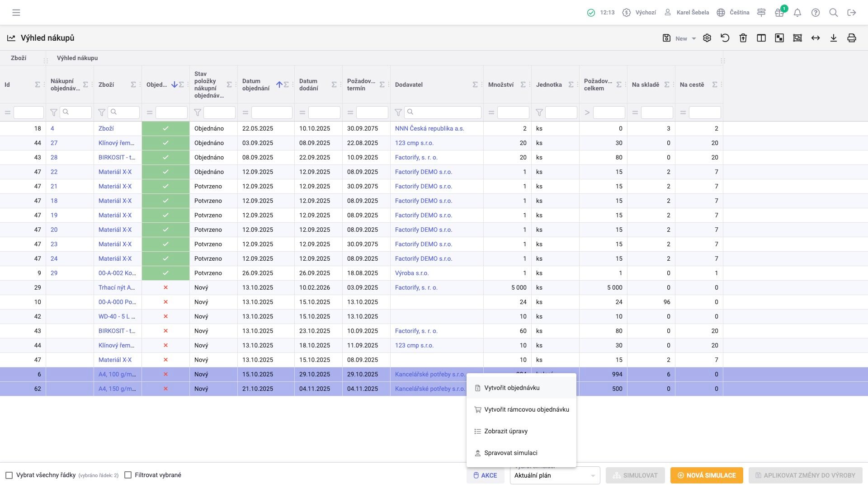Open the hamburger main menu
Viewport: 868px width, 488px height.
point(16,13)
